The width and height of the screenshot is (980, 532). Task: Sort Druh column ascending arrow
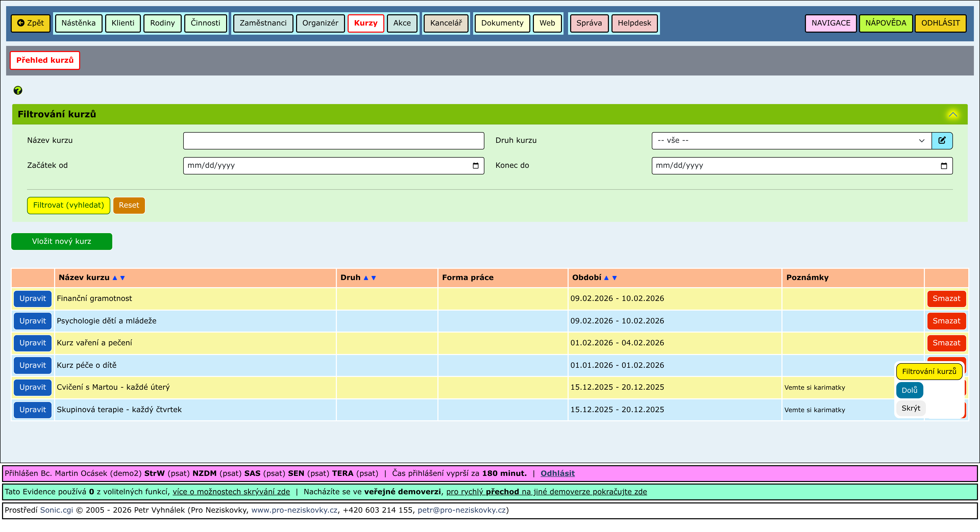[366, 278]
